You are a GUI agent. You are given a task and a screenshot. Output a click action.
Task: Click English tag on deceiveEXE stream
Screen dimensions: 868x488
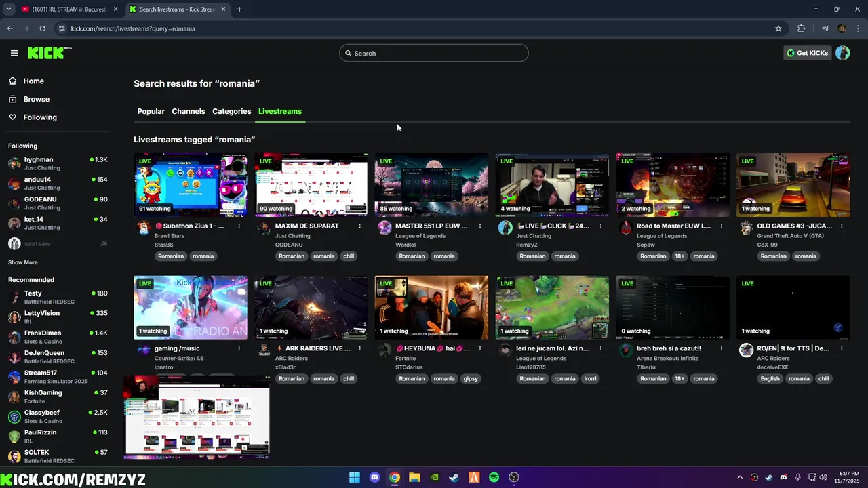click(770, 379)
